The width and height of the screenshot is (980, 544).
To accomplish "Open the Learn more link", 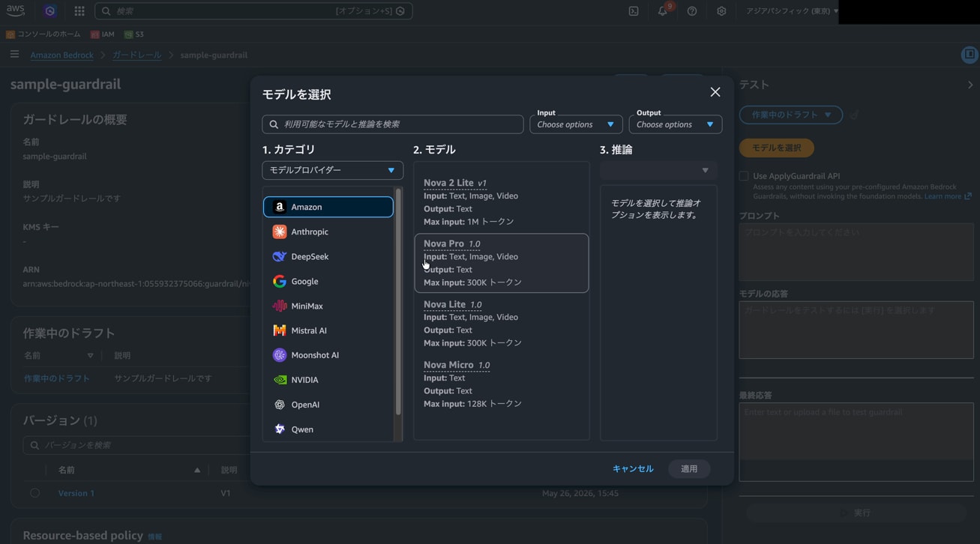I will pyautogui.click(x=948, y=196).
